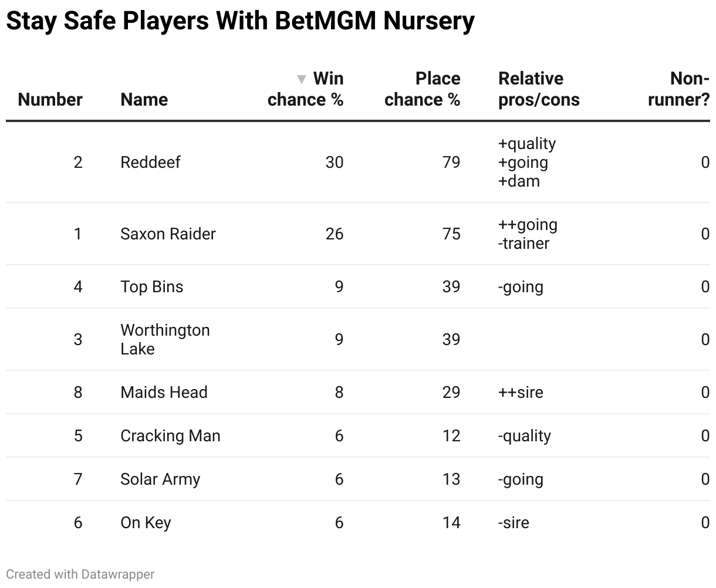Click the Top Bins name cell
The height and width of the screenshot is (588, 716).
151,286
